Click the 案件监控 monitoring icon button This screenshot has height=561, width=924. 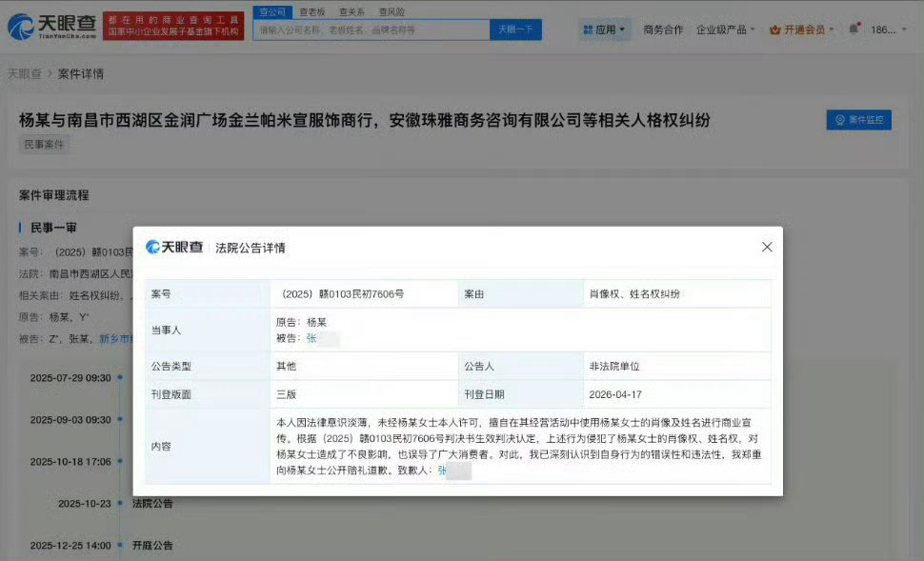coord(842,120)
